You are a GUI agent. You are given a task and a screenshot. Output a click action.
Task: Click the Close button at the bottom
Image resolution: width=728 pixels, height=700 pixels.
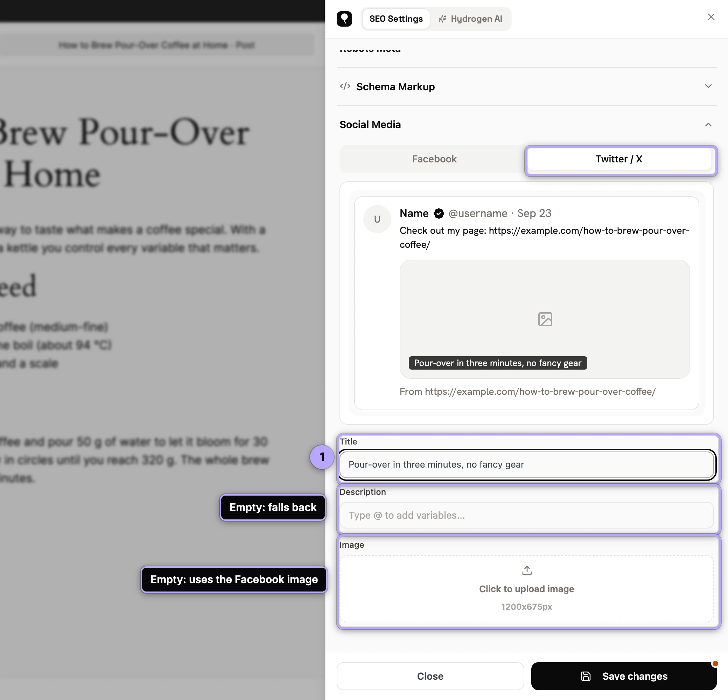(x=430, y=676)
